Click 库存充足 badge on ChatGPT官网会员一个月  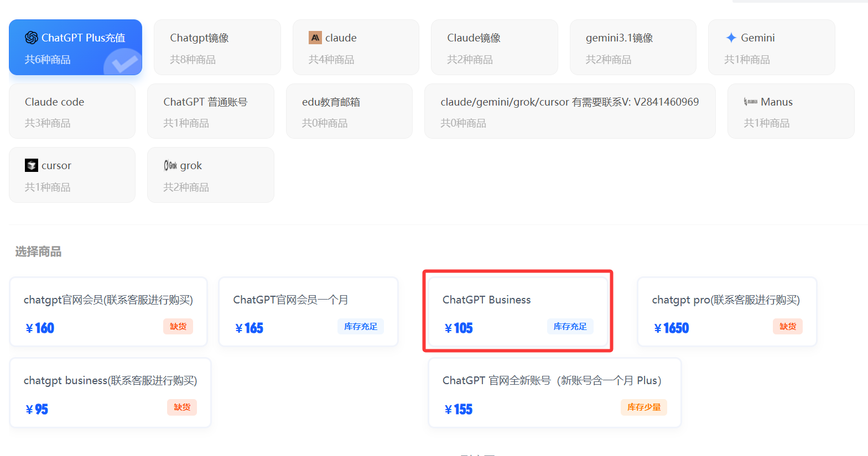point(361,327)
